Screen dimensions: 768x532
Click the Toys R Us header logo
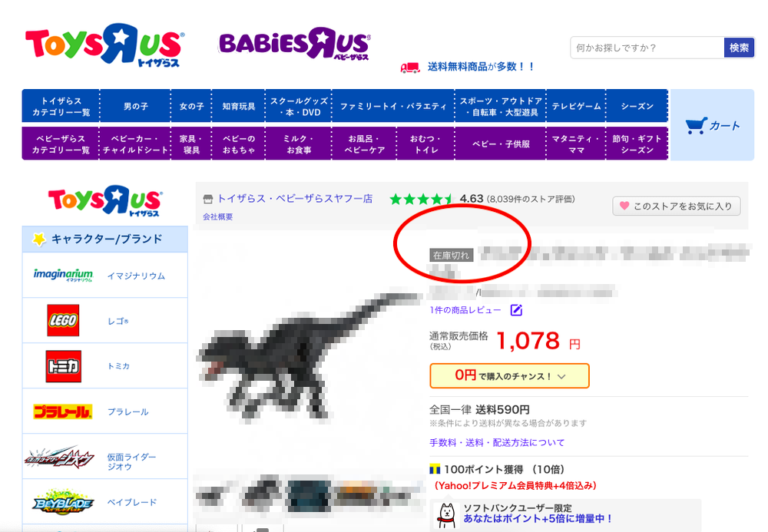pyautogui.click(x=104, y=45)
